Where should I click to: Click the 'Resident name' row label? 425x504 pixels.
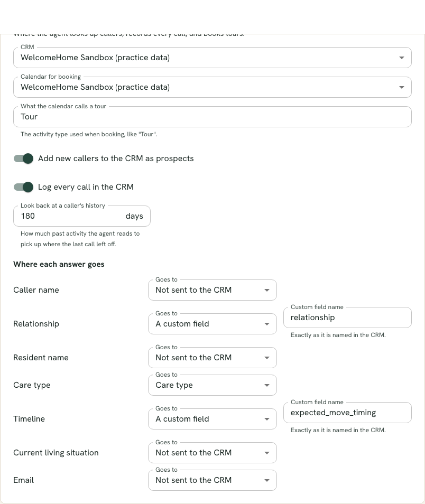[41, 358]
